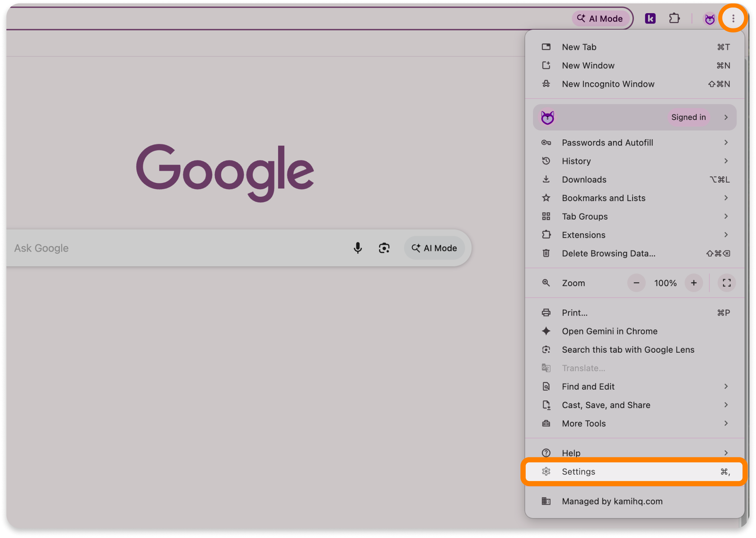Viewport: 756px width, 538px height.
Task: Click the Find and Edit icon
Action: (x=546, y=386)
